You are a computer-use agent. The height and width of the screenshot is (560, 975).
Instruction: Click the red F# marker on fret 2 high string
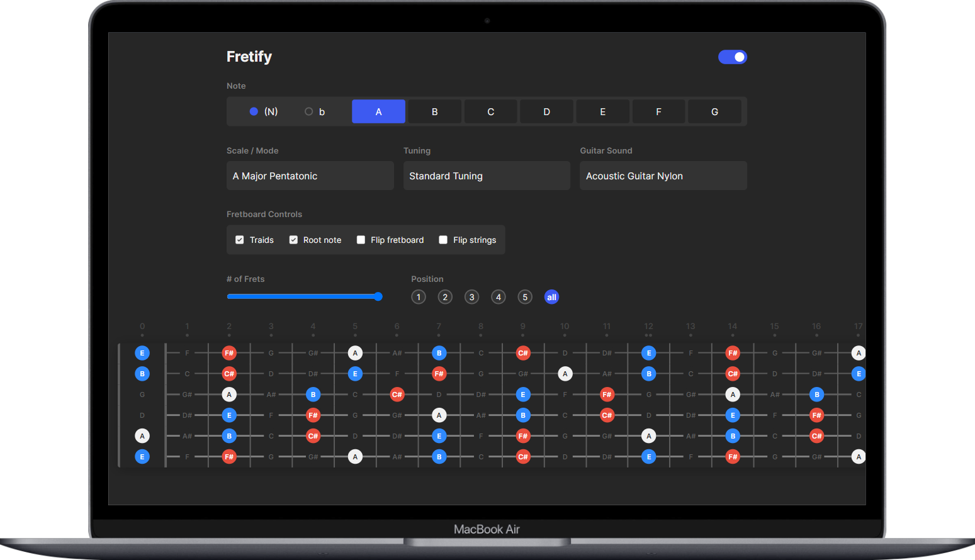229,353
